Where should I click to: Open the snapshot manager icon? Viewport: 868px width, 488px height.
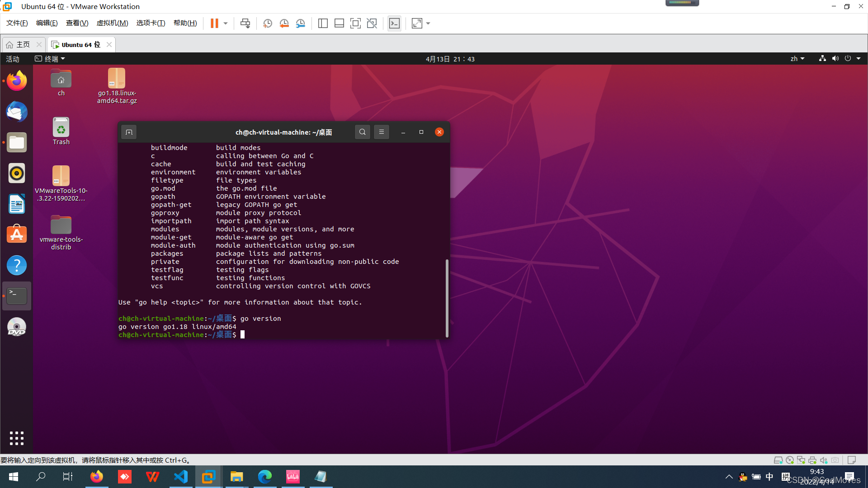tap(300, 23)
